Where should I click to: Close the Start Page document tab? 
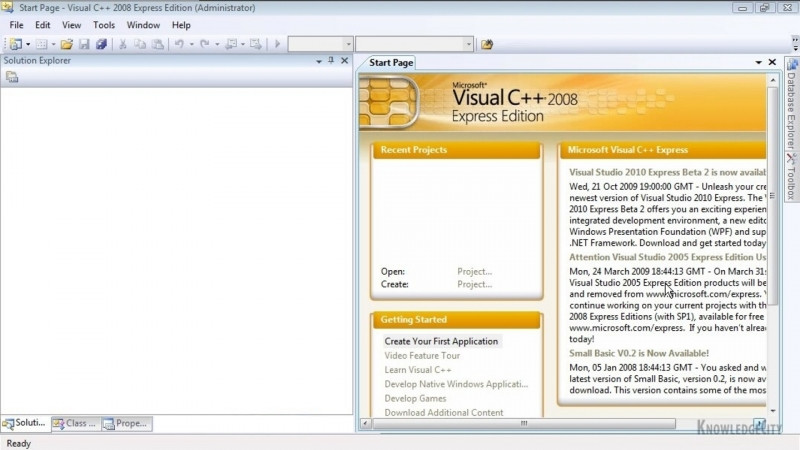(772, 62)
